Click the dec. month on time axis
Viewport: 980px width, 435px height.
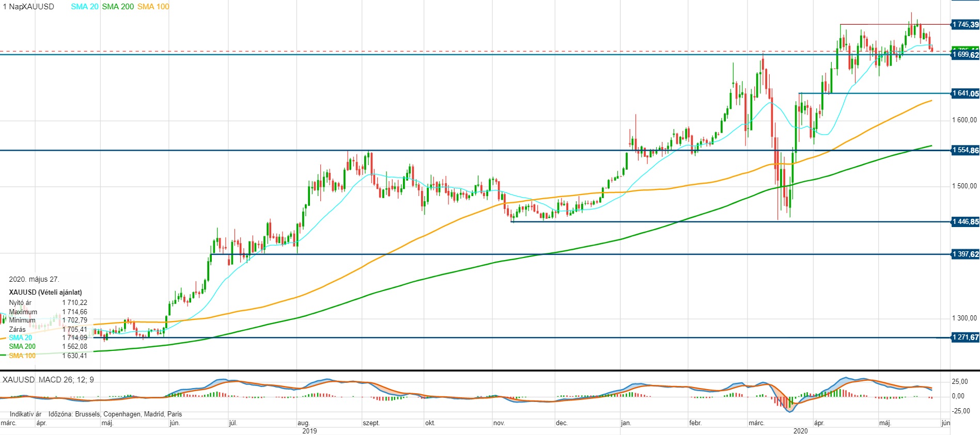pos(562,423)
